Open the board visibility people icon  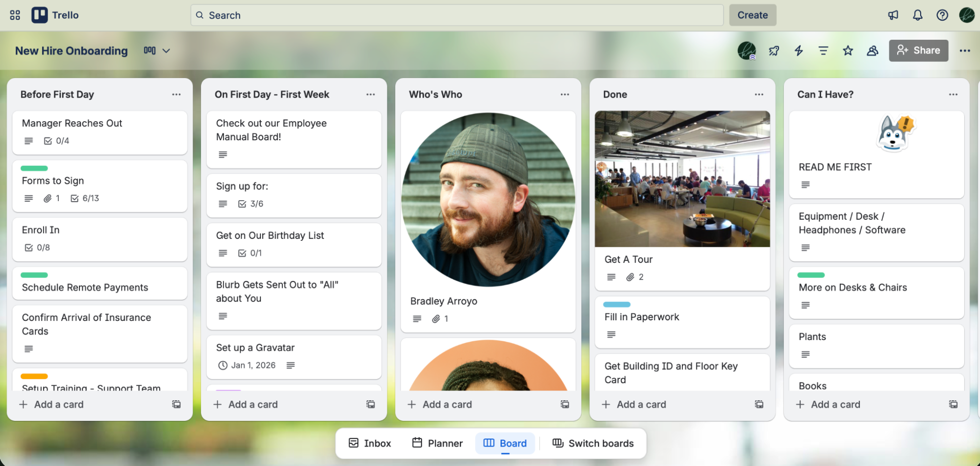coord(873,51)
